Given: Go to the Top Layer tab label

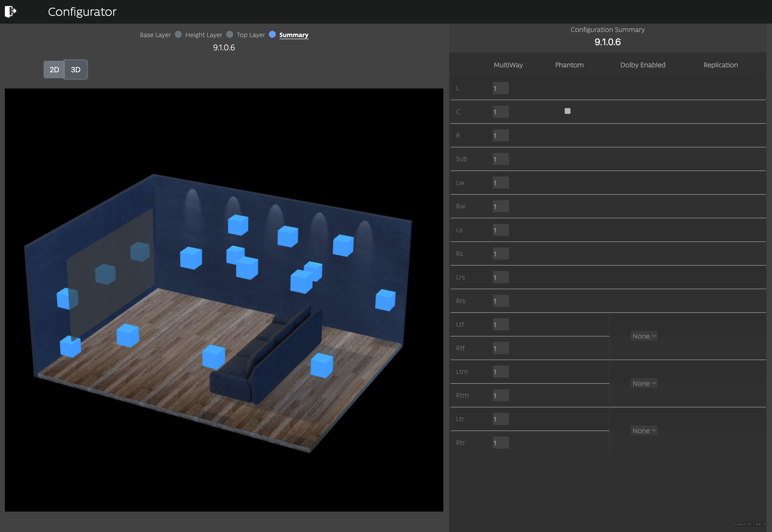Looking at the screenshot, I should 250,35.
